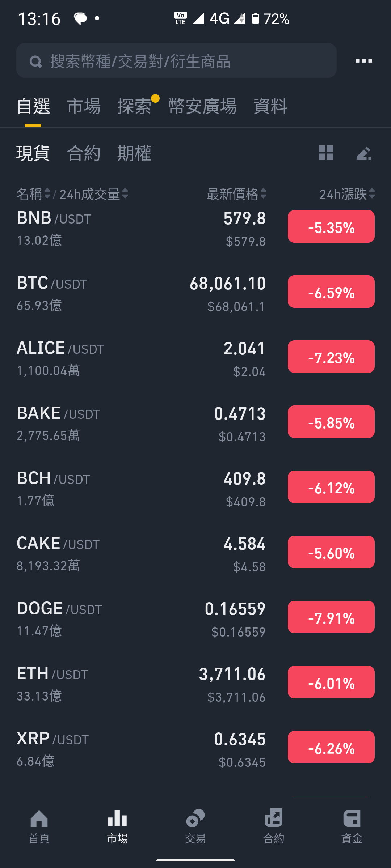Toggle BTC 24h change badge -6.59%
The image size is (391, 868).
(x=331, y=292)
